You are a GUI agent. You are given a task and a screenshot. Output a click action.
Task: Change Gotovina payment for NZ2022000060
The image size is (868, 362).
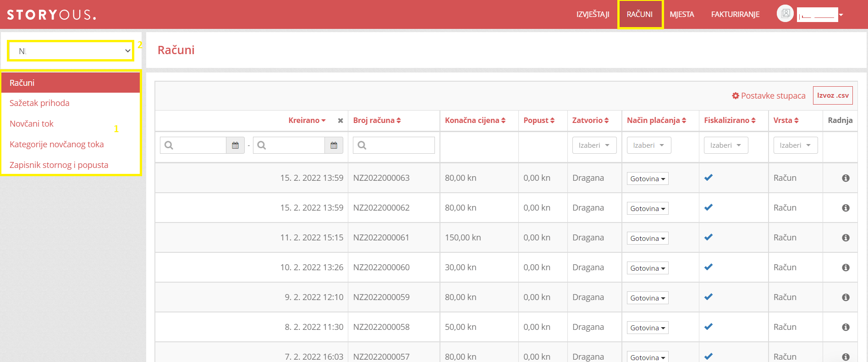point(648,268)
